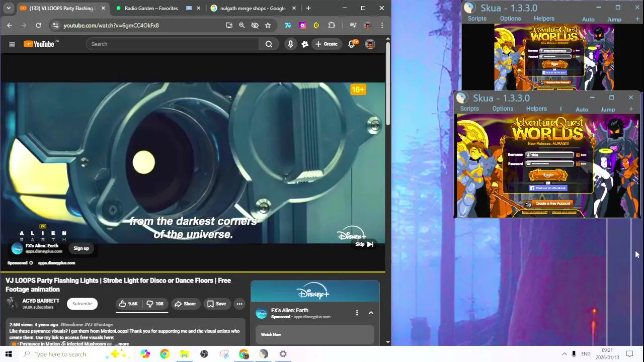Open Scripts menu in upper Skua window
The image size is (644, 362).
(477, 19)
